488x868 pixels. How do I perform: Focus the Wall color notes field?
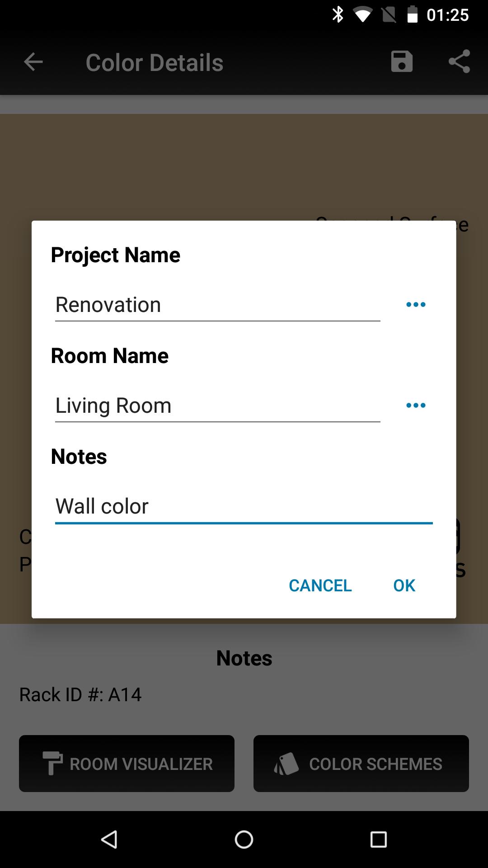244,507
